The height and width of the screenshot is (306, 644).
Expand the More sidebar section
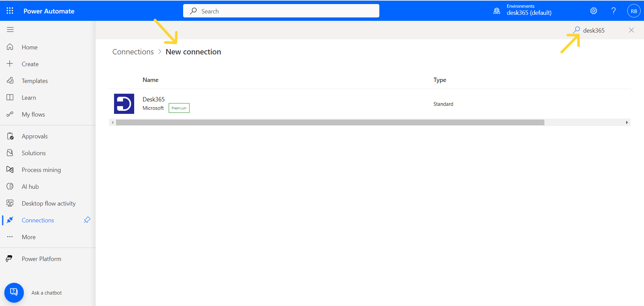[x=29, y=236]
